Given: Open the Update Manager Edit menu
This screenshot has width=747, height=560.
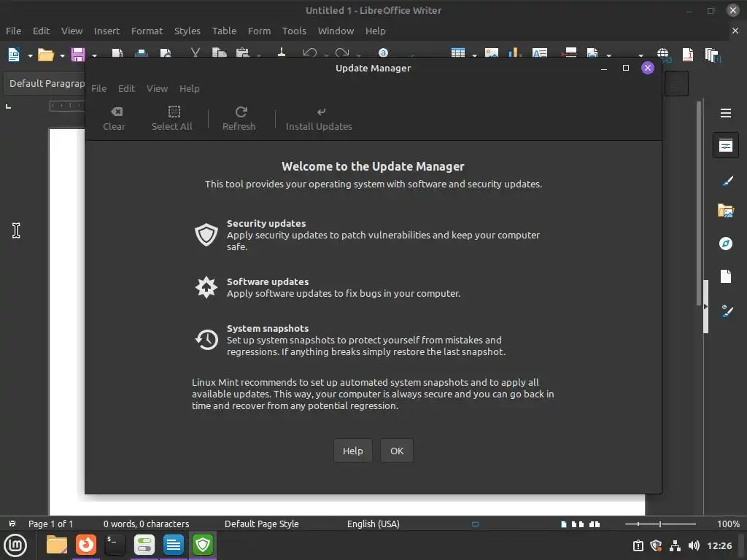Looking at the screenshot, I should tap(126, 88).
